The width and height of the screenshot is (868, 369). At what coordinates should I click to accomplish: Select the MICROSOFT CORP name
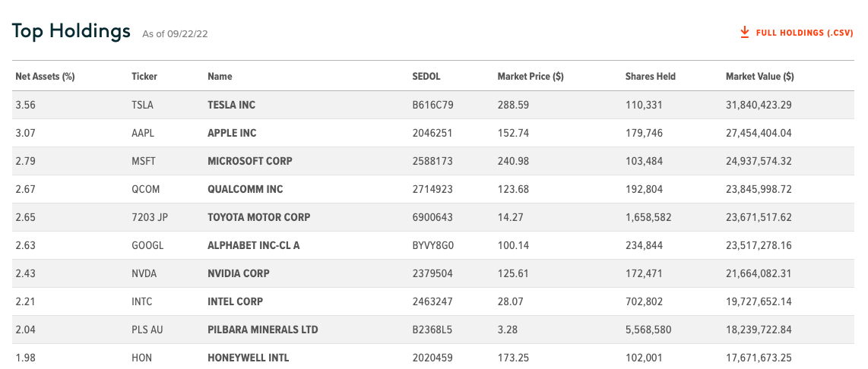249,161
